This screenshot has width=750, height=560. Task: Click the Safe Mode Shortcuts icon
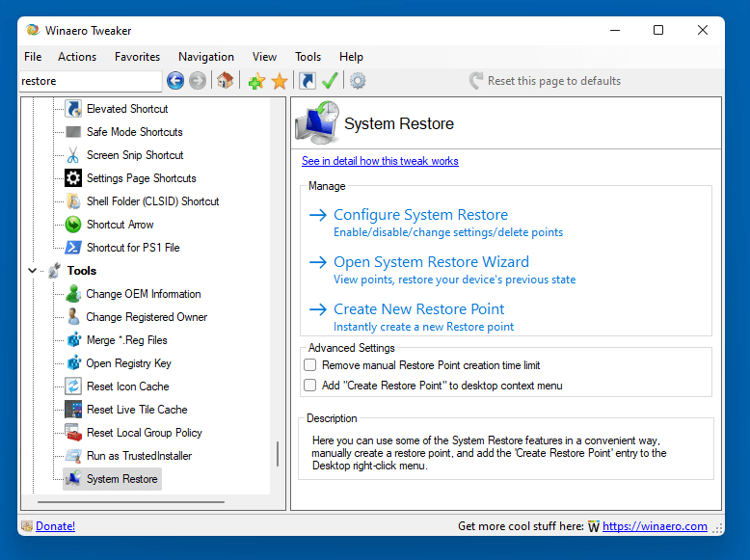point(73,132)
